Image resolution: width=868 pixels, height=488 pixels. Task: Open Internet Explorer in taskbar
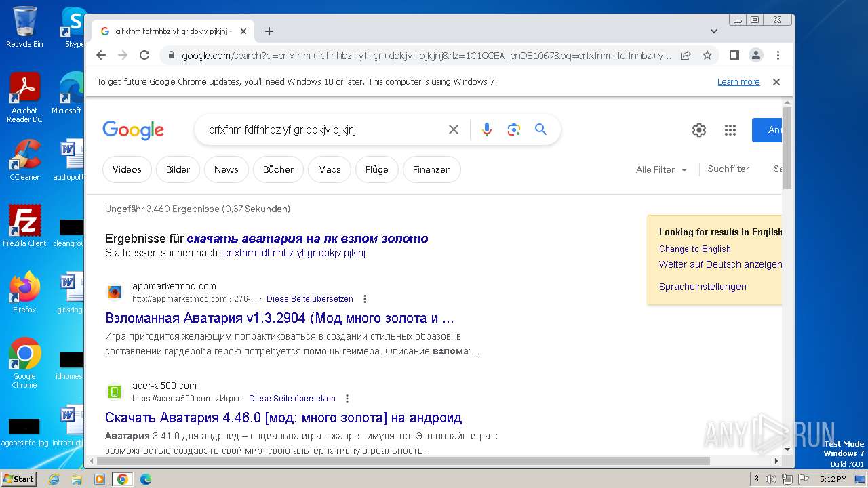pyautogui.click(x=54, y=479)
